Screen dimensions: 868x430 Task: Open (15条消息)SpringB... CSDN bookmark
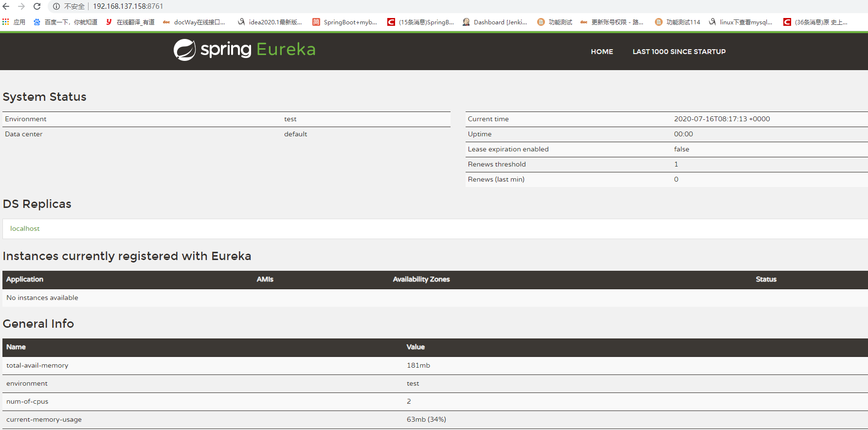420,22
